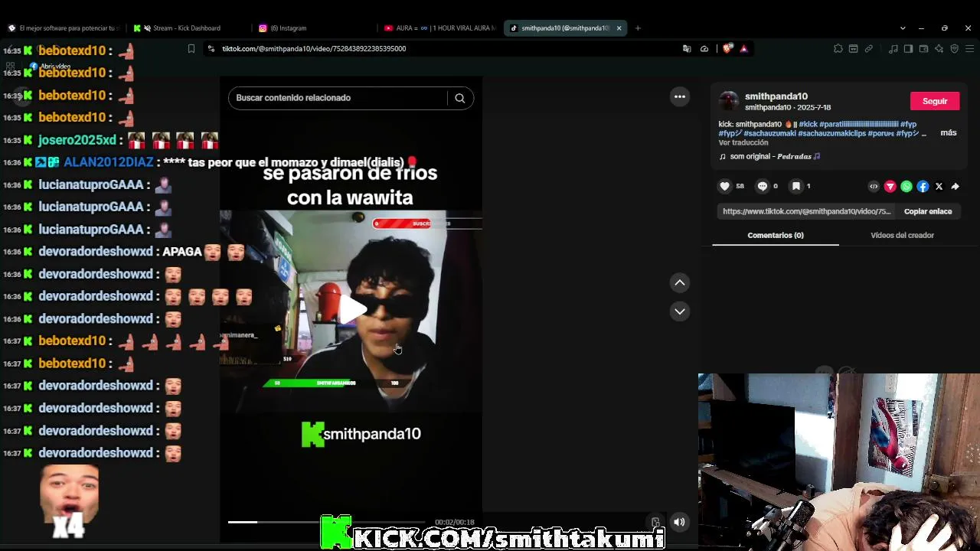
Task: Go to the next video with down arrow
Action: 679,311
